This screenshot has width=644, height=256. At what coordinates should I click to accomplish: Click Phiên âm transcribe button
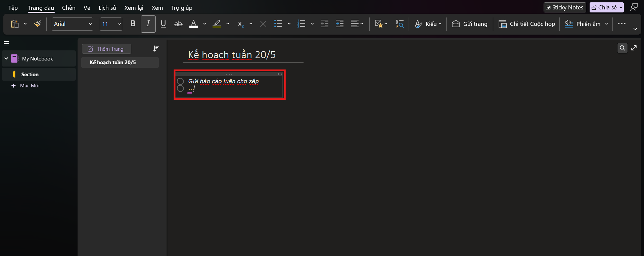tap(583, 24)
